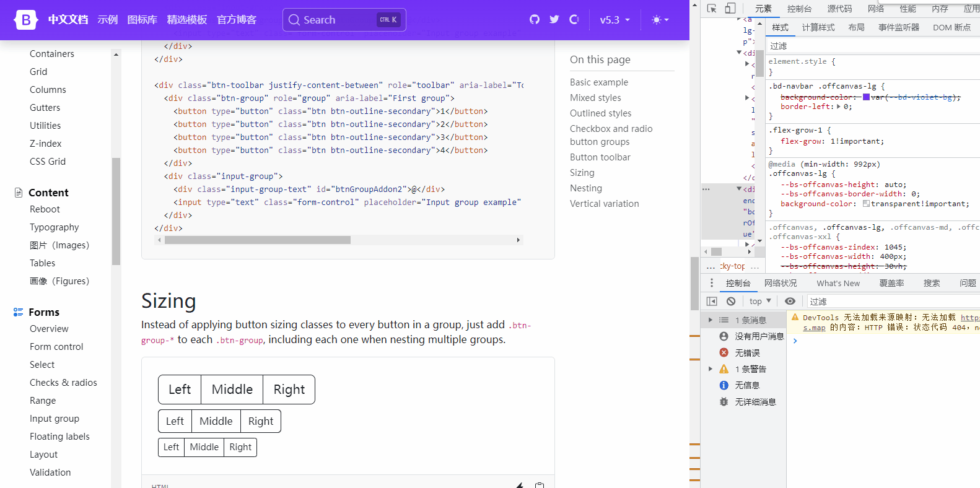Image resolution: width=980 pixels, height=488 pixels.
Task: Collapse the selected div node in DOM tree
Action: click(x=739, y=189)
